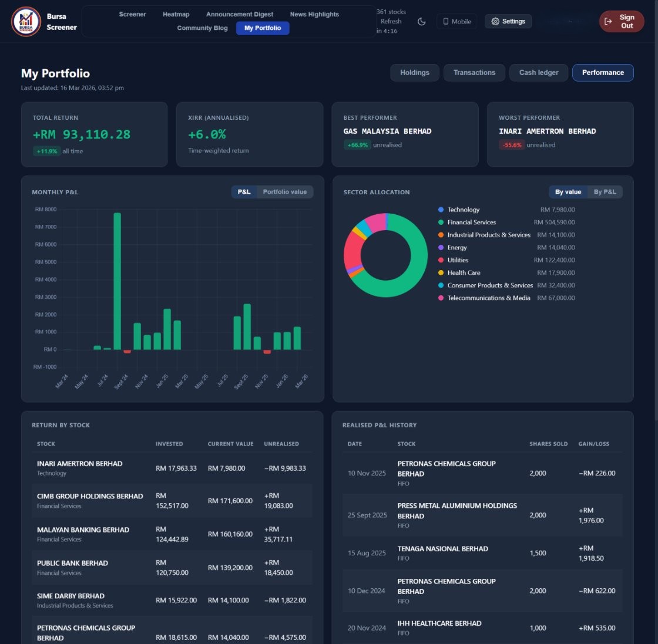The image size is (658, 644).
Task: Click the Sign Out logout icon
Action: pyautogui.click(x=608, y=21)
